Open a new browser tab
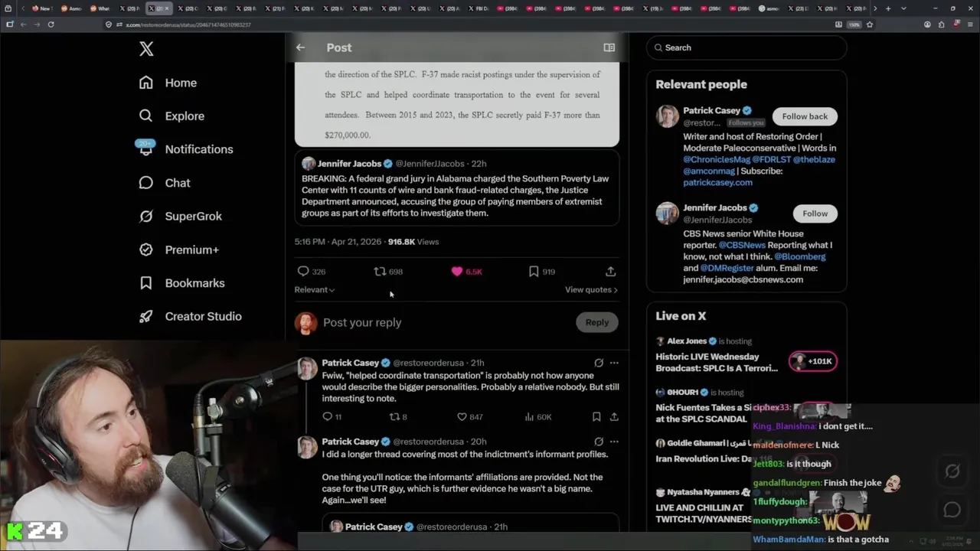The height and width of the screenshot is (551, 980). point(888,8)
